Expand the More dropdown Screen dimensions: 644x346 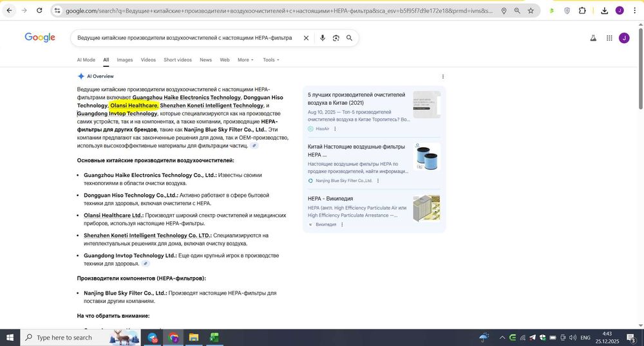tap(245, 60)
